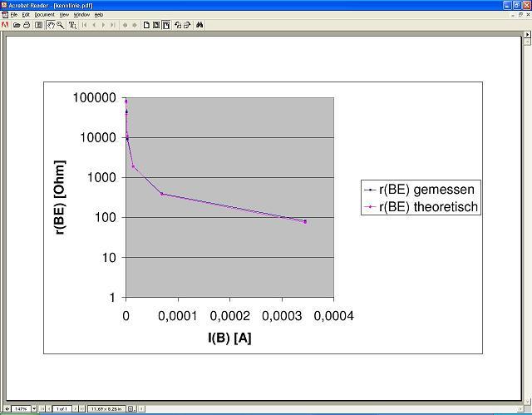Click the Adobe logo toolbar icon
This screenshot has height=415, width=532.
pyautogui.click(x=5, y=25)
